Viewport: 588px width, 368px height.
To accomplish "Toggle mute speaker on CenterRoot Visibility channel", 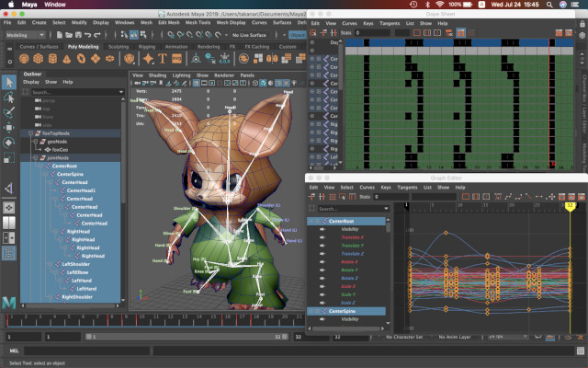I will (x=322, y=229).
